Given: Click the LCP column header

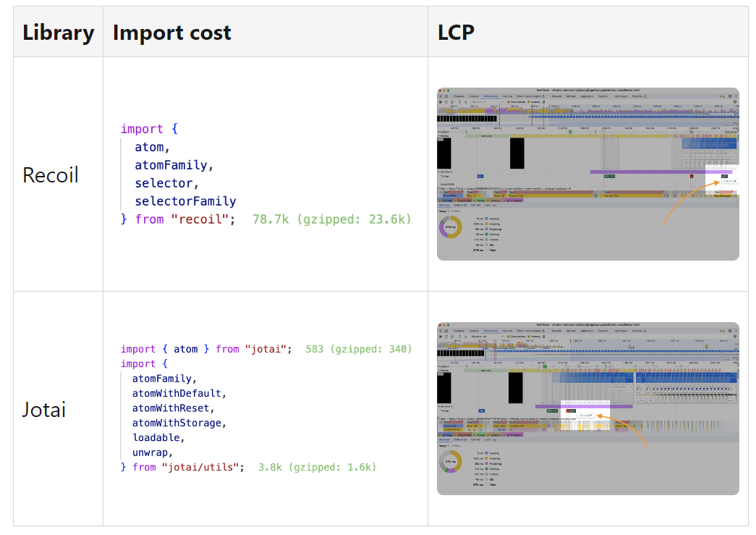Looking at the screenshot, I should click(587, 33).
